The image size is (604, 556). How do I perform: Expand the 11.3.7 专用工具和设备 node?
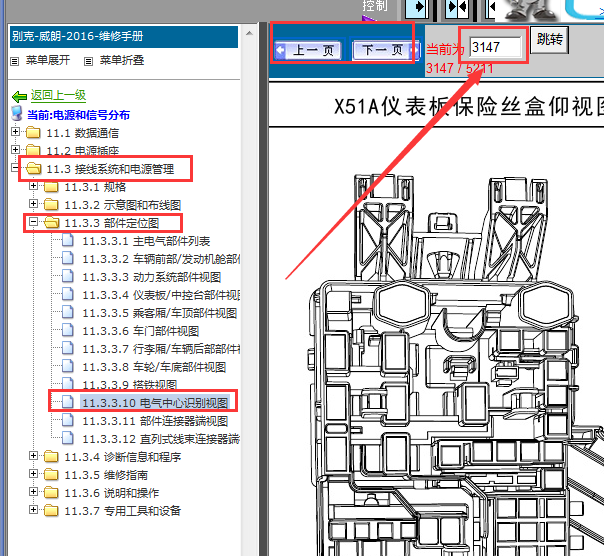34,509
